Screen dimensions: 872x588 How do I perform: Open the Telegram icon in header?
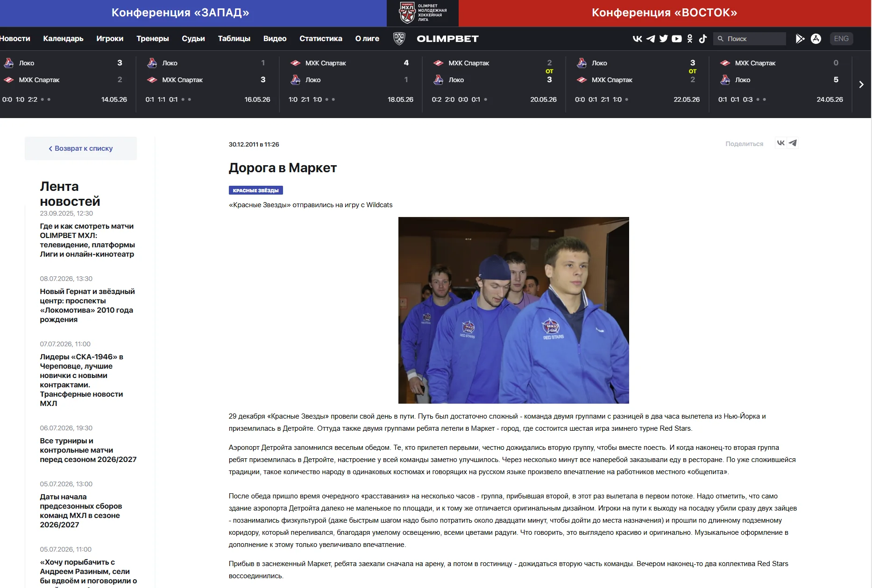tap(650, 39)
